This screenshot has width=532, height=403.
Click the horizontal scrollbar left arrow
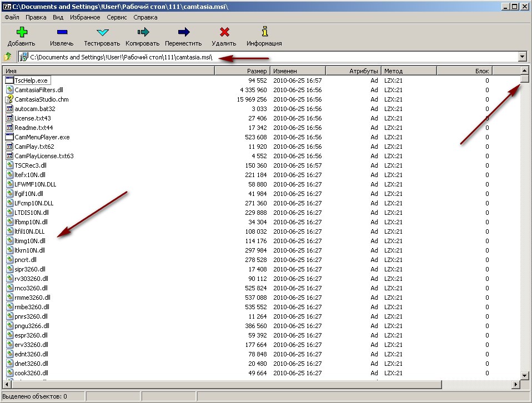7,384
